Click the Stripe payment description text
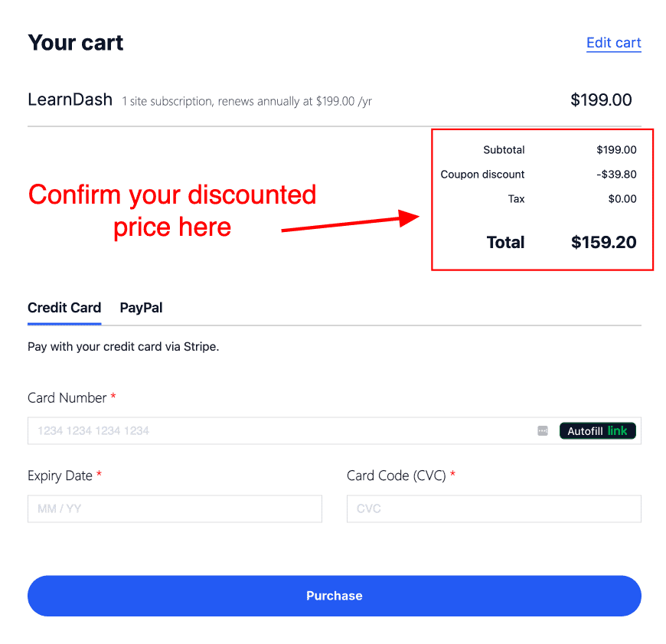666x644 pixels. pyautogui.click(x=123, y=346)
